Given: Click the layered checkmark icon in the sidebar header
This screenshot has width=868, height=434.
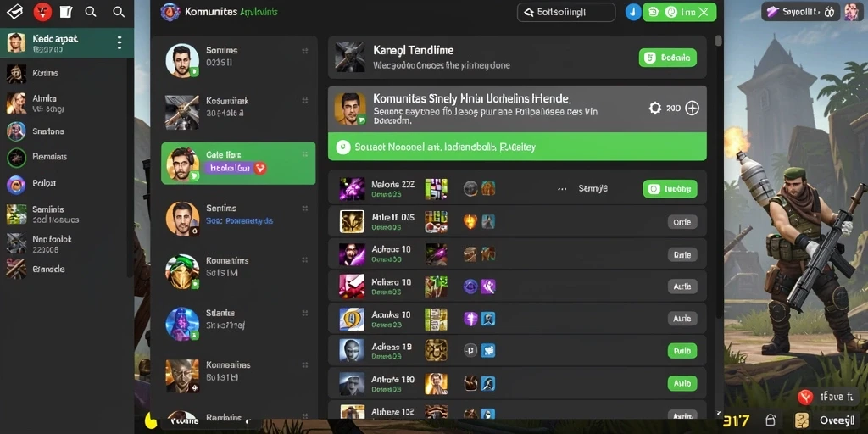Looking at the screenshot, I should [x=14, y=12].
